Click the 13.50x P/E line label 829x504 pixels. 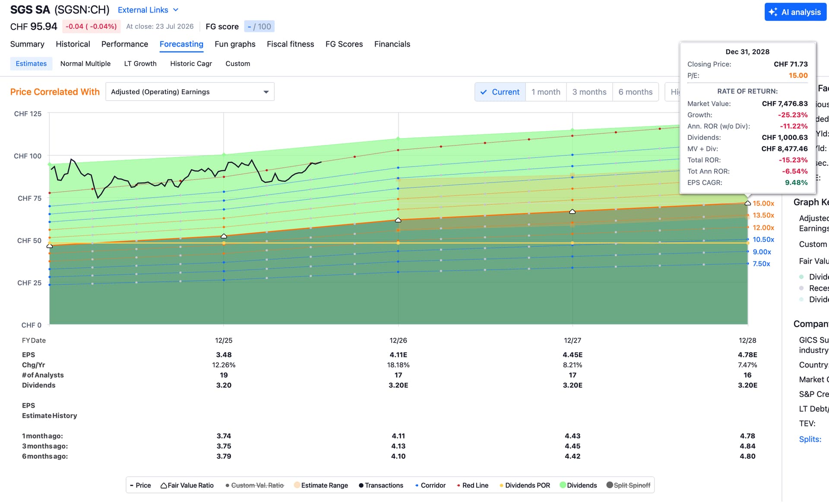click(x=763, y=215)
